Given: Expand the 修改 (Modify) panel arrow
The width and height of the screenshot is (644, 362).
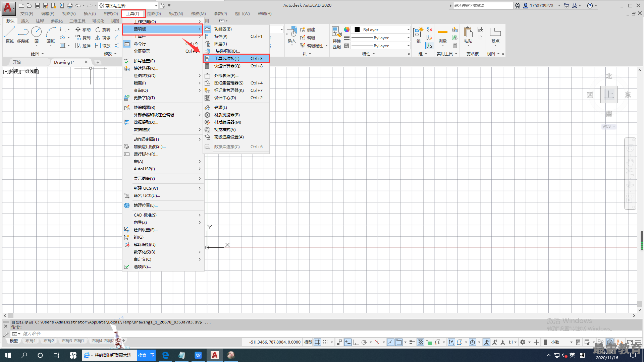Looking at the screenshot, I should [x=115, y=54].
